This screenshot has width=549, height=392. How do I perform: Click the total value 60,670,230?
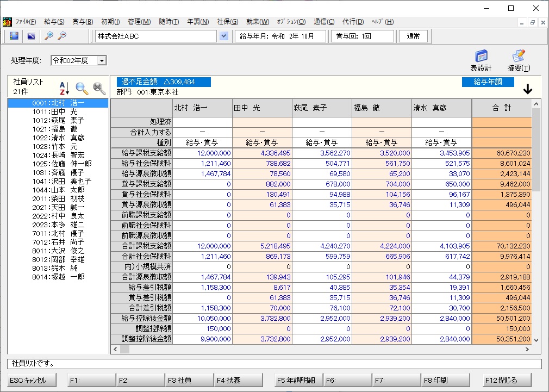pyautogui.click(x=502, y=153)
